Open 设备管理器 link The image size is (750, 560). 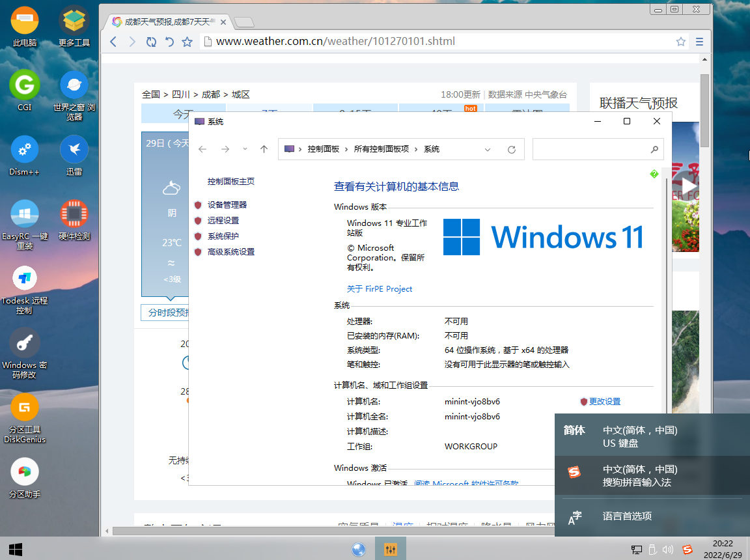tap(227, 204)
